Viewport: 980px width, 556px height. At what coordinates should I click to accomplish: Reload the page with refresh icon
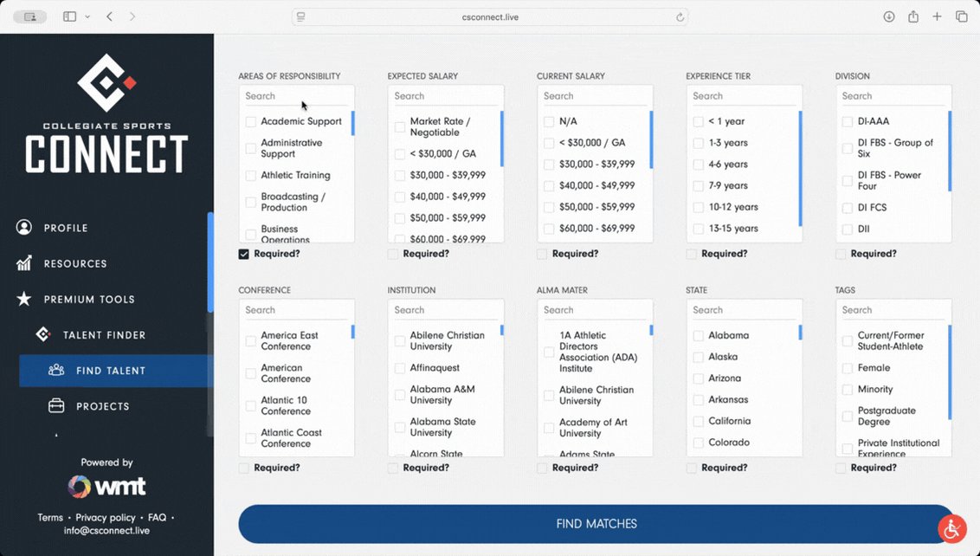680,17
